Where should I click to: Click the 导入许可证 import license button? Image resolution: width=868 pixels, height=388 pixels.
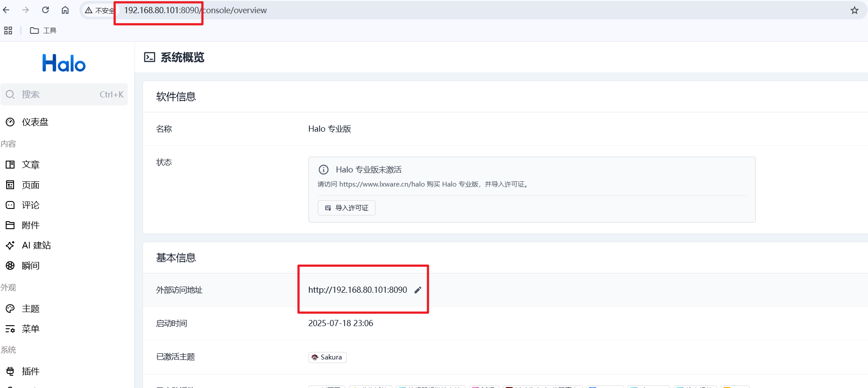tap(346, 208)
